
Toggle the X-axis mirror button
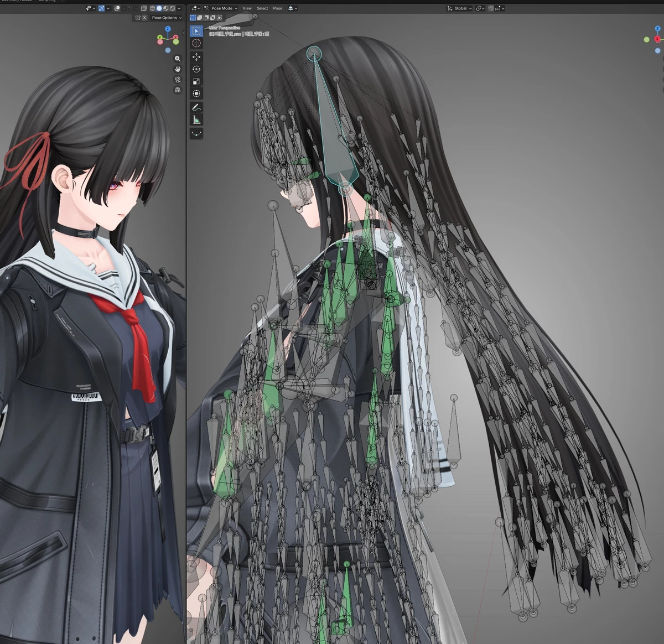[144, 18]
